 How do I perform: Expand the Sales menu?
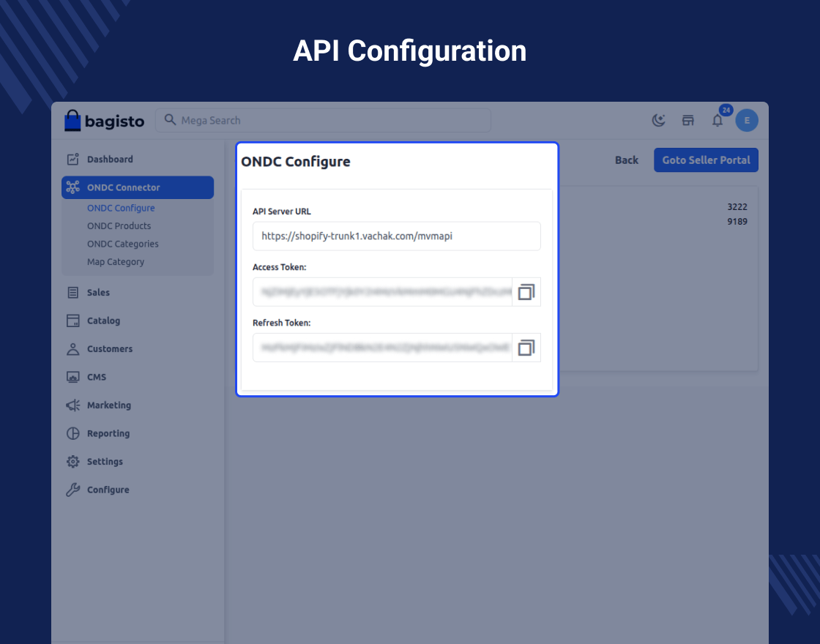point(98,293)
